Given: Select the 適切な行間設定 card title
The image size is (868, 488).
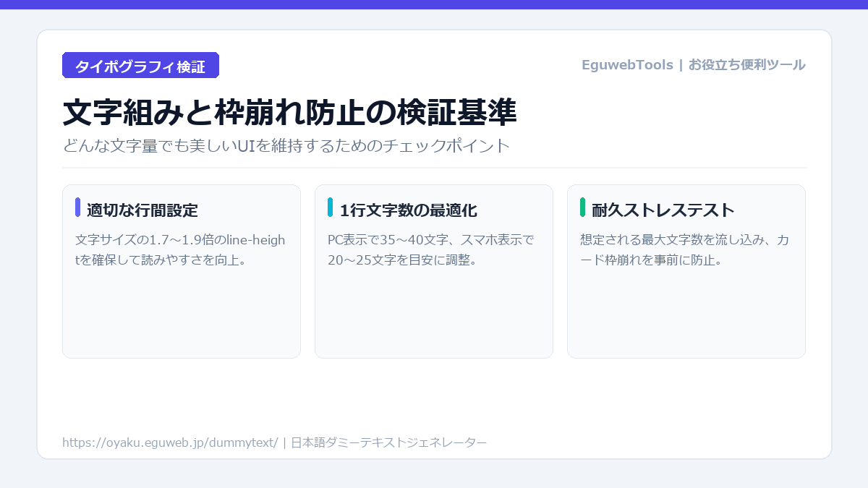Looking at the screenshot, I should [142, 210].
